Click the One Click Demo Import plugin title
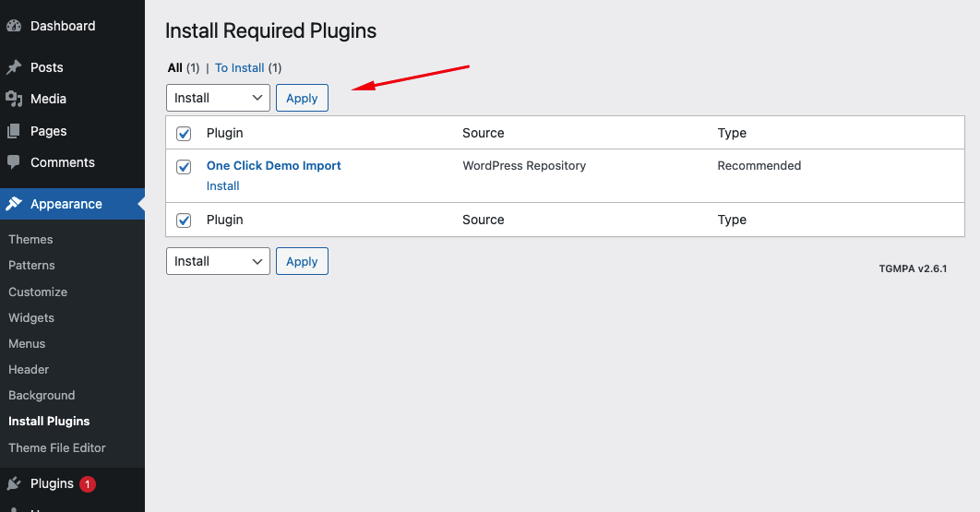This screenshot has width=980, height=512. [274, 166]
